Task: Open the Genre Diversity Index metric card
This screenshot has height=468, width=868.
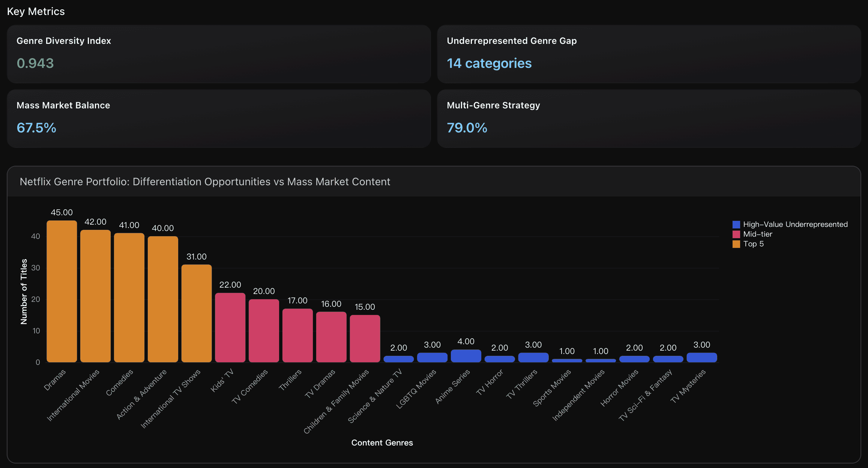Action: tap(219, 54)
